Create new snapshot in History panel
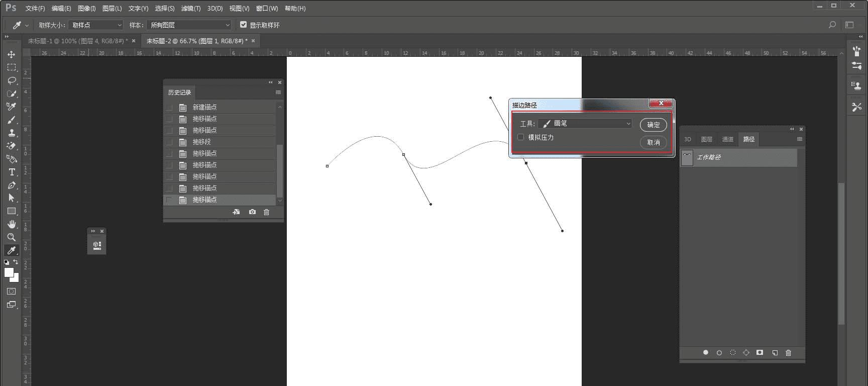 pyautogui.click(x=252, y=212)
